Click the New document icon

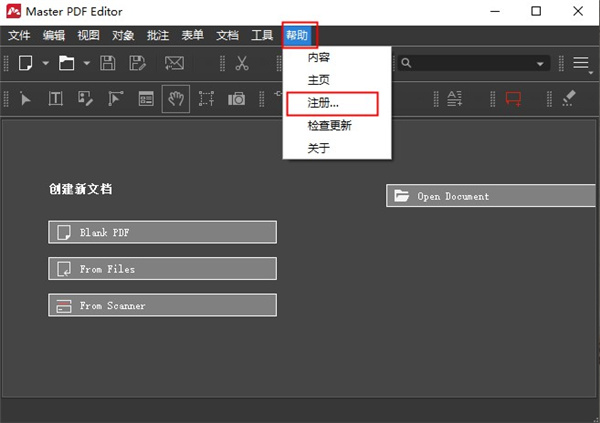(26, 63)
